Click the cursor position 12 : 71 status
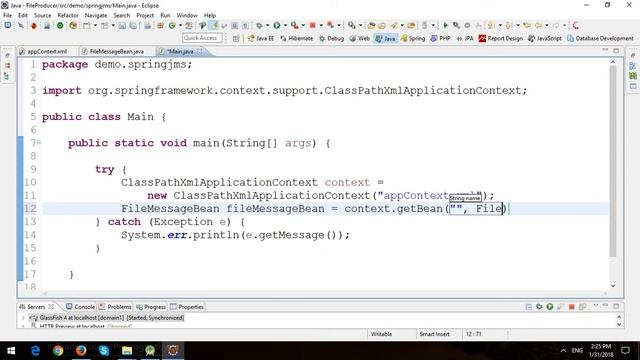The height and width of the screenshot is (360, 640). 473,334
